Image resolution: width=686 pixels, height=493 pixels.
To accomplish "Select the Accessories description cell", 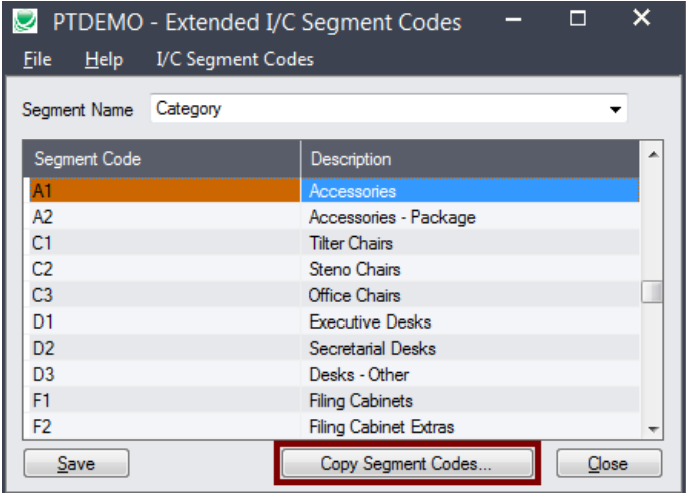I will point(470,191).
